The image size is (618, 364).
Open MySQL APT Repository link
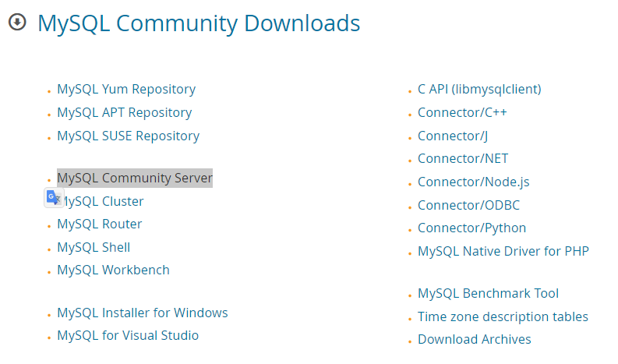124,113
